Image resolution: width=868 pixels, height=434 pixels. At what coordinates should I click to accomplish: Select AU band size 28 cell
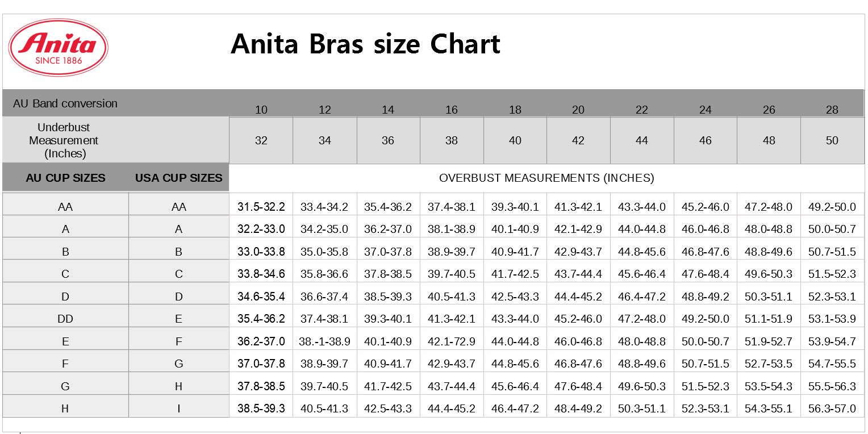pyautogui.click(x=832, y=110)
